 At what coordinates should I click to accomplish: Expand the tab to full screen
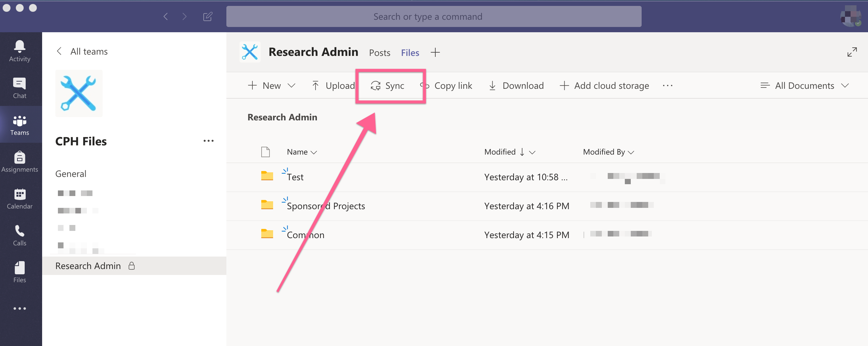[x=852, y=52]
